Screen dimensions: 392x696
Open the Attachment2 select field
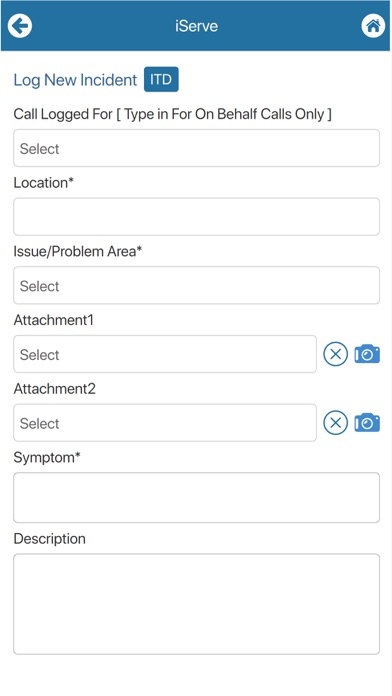(165, 423)
